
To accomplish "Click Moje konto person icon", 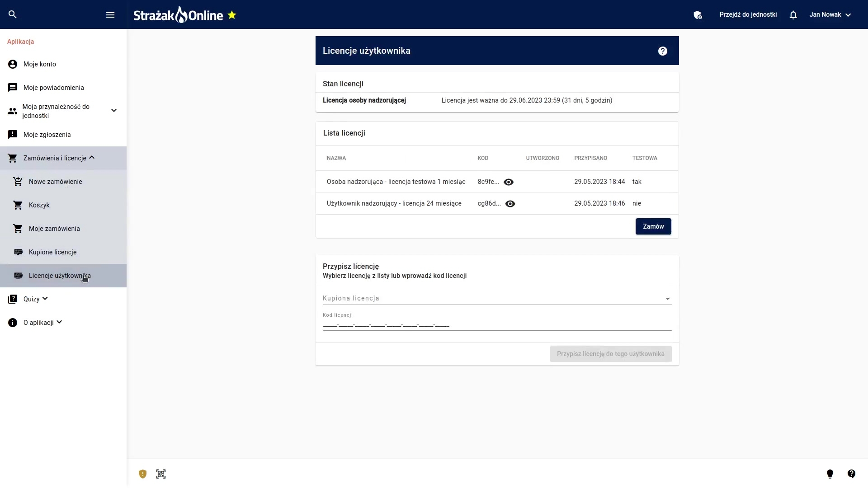I will click(x=13, y=64).
